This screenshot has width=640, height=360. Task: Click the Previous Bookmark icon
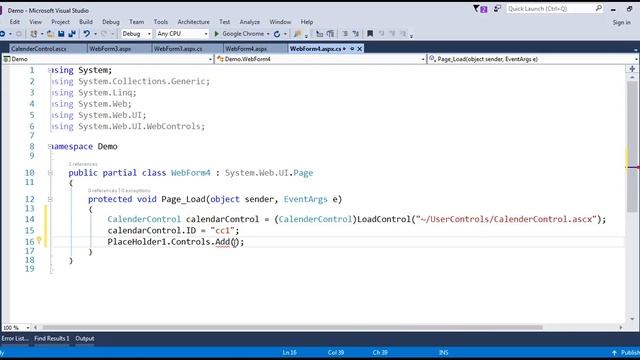point(382,34)
